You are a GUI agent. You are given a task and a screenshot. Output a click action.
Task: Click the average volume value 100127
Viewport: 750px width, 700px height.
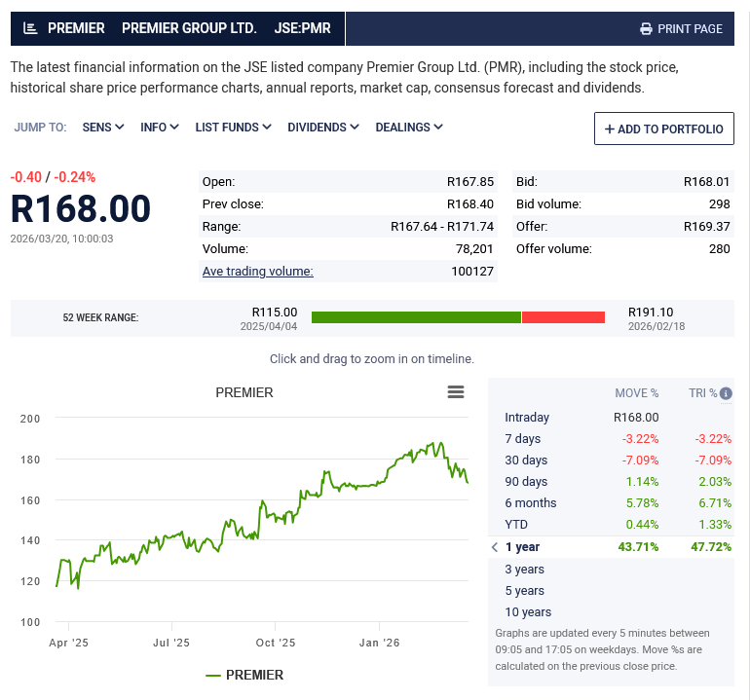pos(472,272)
